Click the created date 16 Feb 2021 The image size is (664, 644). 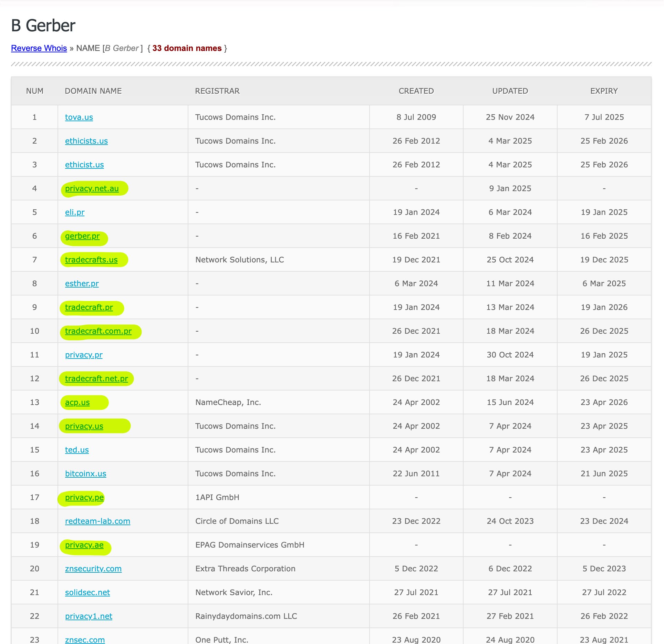point(416,236)
